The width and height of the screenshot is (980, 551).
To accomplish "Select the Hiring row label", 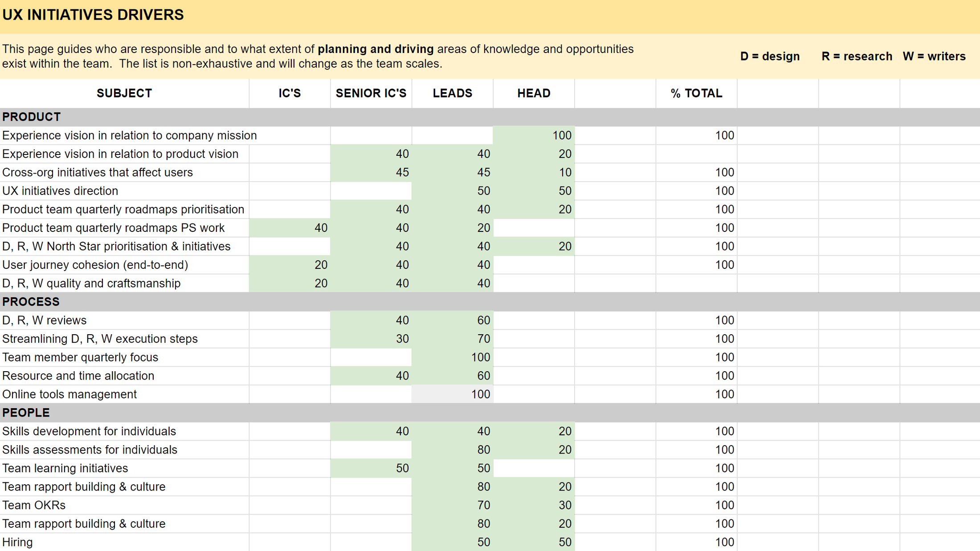I will point(18,542).
